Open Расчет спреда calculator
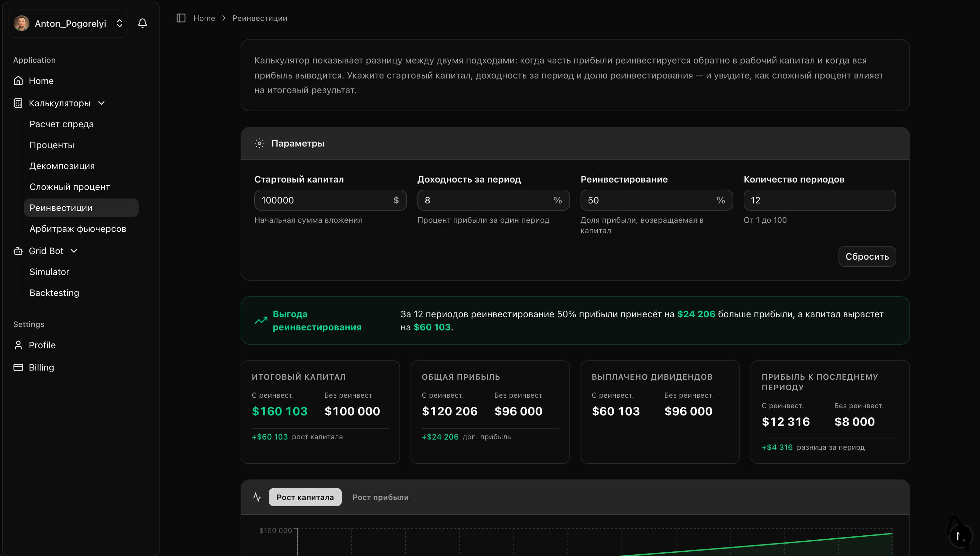 [81, 124]
